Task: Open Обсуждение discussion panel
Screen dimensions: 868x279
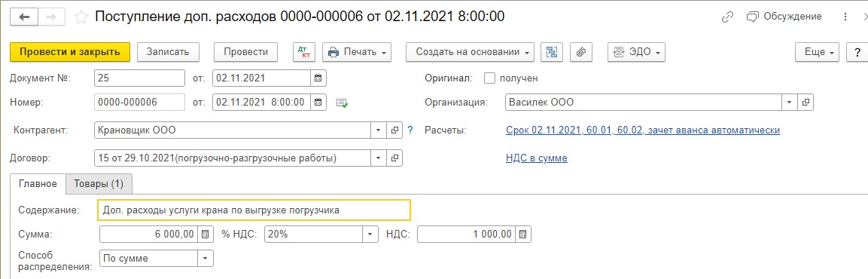Action: pos(784,17)
